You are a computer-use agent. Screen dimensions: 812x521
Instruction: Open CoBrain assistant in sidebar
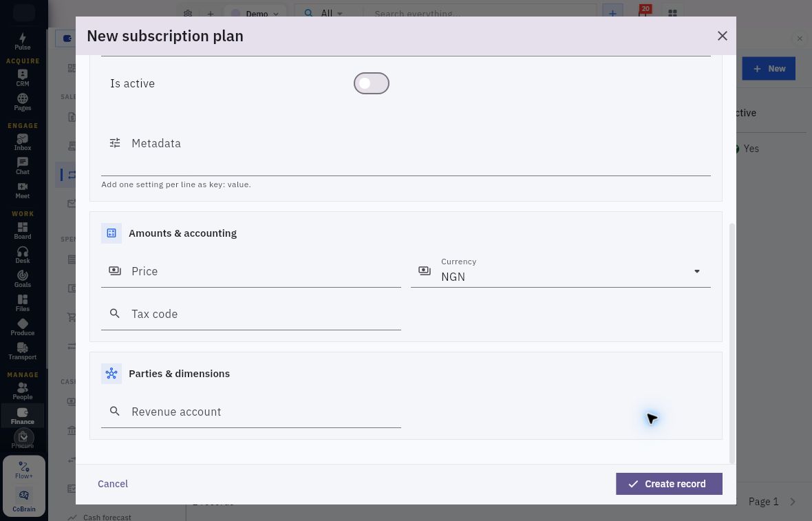[24, 500]
